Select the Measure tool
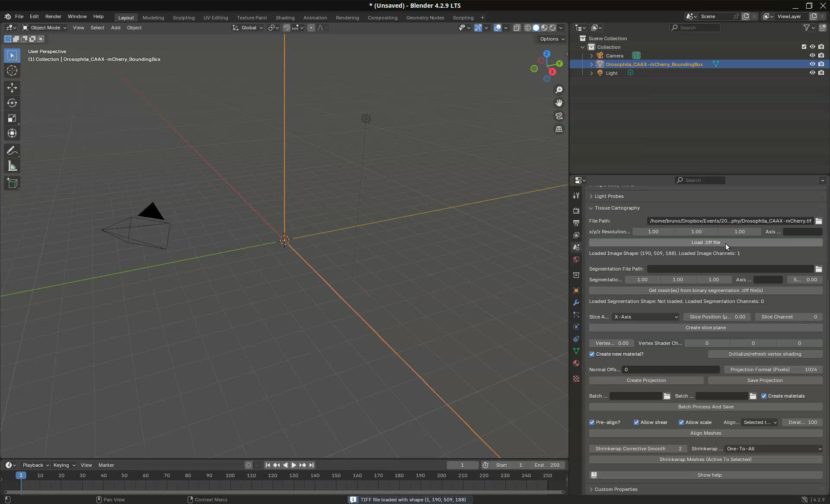 click(12, 166)
